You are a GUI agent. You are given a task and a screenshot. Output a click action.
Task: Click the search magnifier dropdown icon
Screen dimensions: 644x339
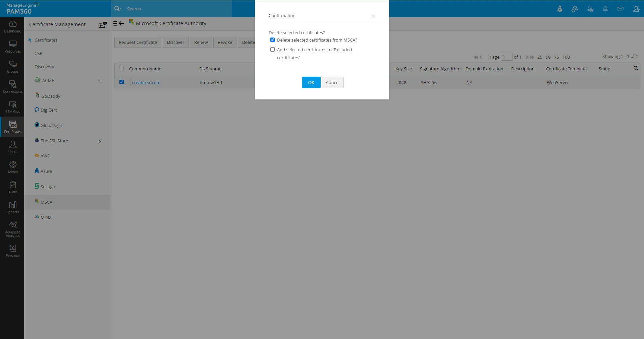(117, 8)
